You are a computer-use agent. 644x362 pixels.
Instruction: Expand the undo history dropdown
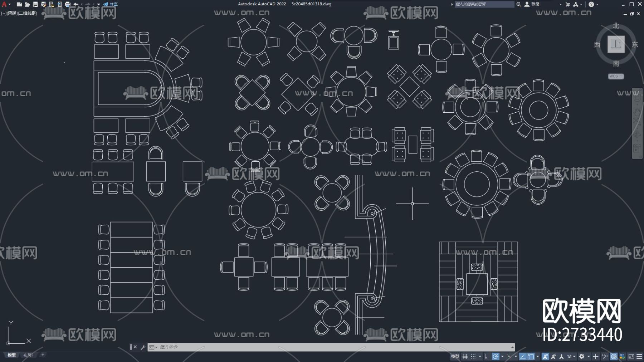pyautogui.click(x=82, y=4)
